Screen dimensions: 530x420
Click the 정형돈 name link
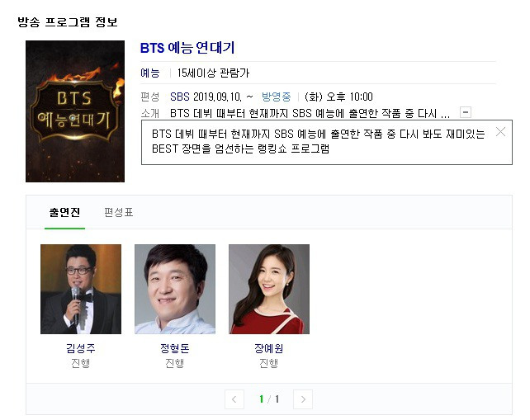[175, 348]
